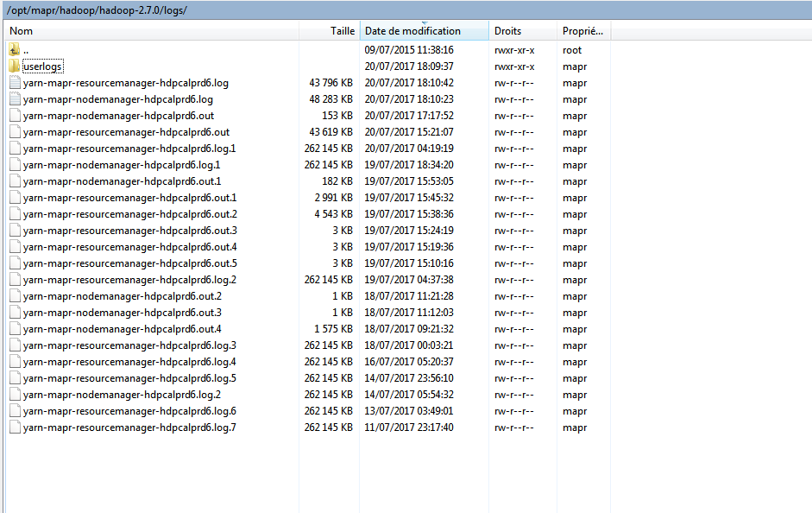Click file icon of yarn-mapr-resourcemanager-hdpcalprd6.out.1
Viewport: 812px width, 513px height.
pyautogui.click(x=15, y=197)
